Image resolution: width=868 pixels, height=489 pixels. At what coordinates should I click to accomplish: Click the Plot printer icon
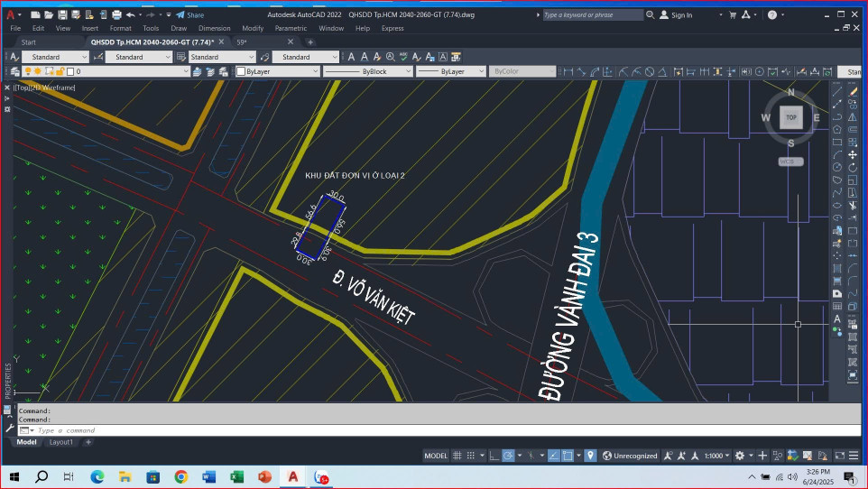point(116,15)
